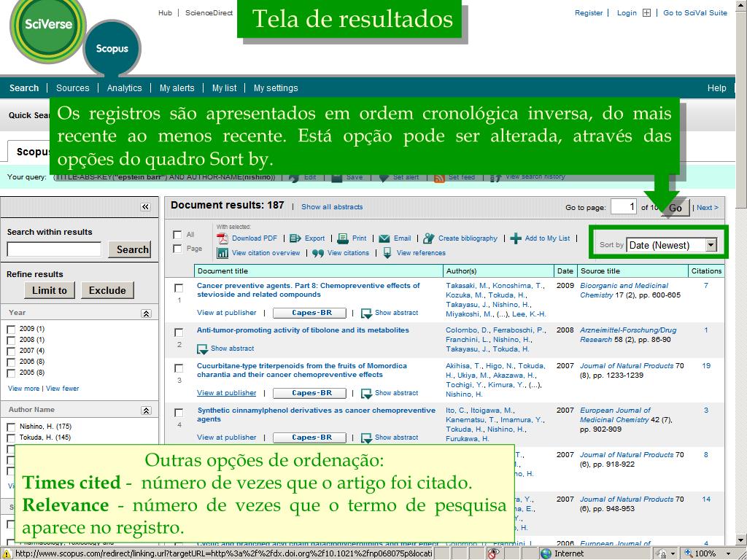This screenshot has height=560, width=747.
Task: Click the Internet zone globe in status bar
Action: tap(546, 553)
